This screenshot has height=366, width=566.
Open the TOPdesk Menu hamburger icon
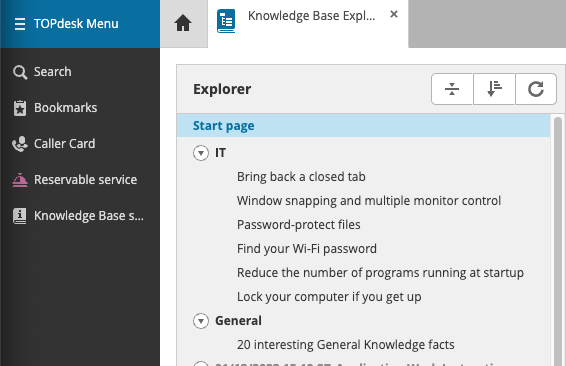click(20, 24)
